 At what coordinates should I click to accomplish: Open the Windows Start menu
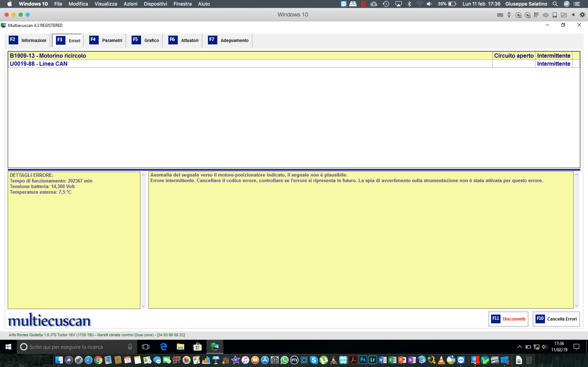coord(8,347)
